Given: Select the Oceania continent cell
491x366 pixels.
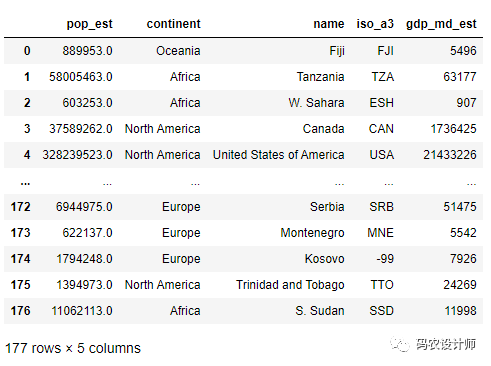Looking at the screenshot, I should (x=178, y=51).
